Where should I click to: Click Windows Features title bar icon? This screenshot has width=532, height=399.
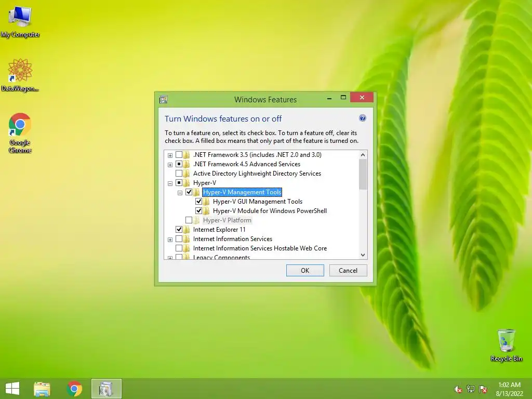pos(164,99)
